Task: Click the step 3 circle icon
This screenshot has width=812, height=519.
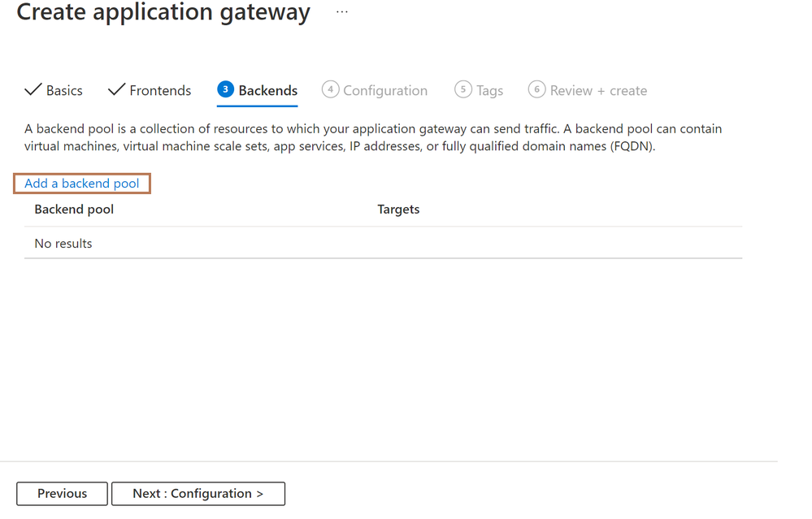Action: [x=225, y=89]
